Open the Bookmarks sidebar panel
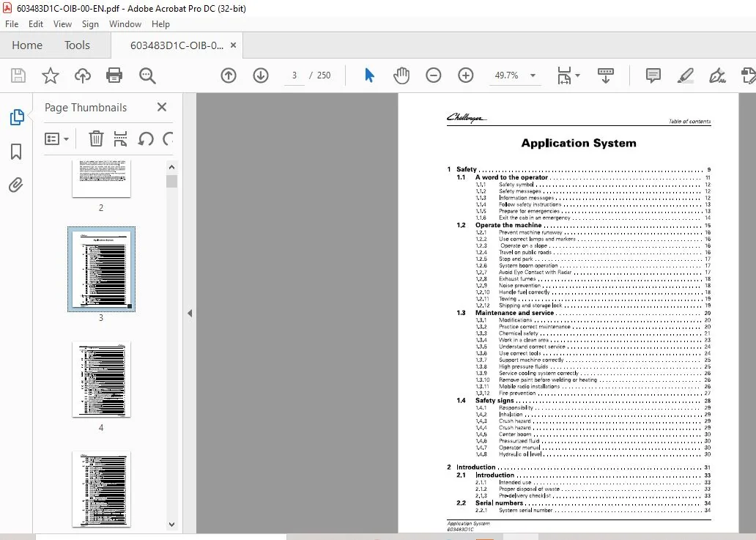 click(x=16, y=152)
